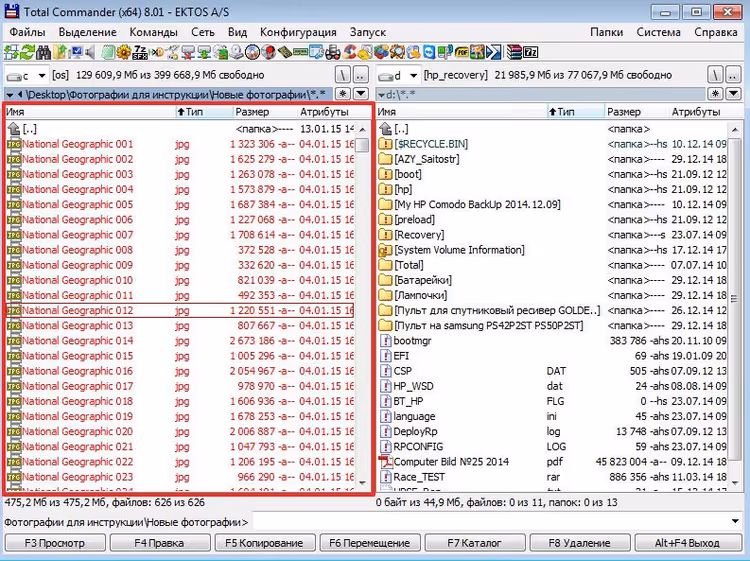Click the TeamViewer icon in toolbar
750x561 pixels.
pos(430,52)
